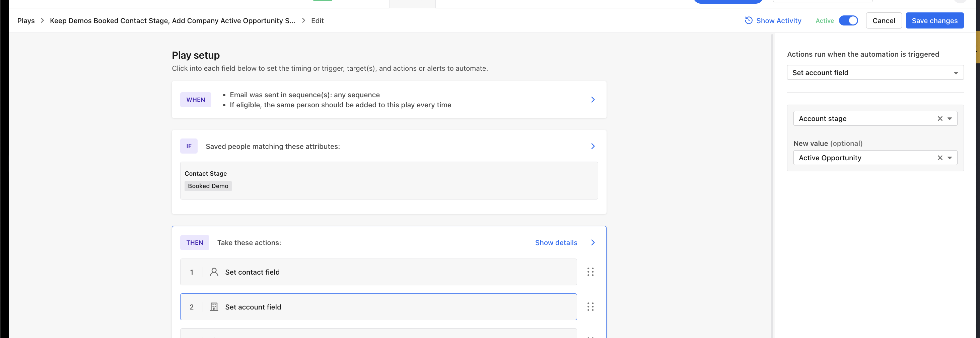Select action 1 Set contact field row

[378, 272]
